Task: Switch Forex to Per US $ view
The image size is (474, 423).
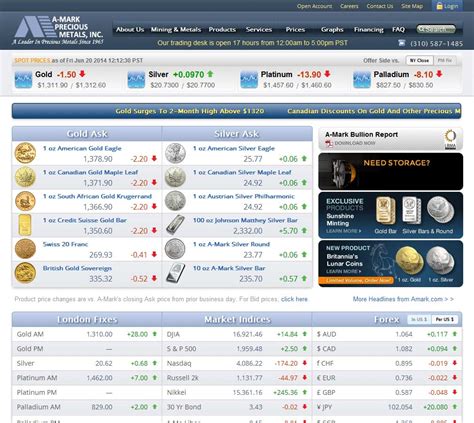Action: point(445,320)
